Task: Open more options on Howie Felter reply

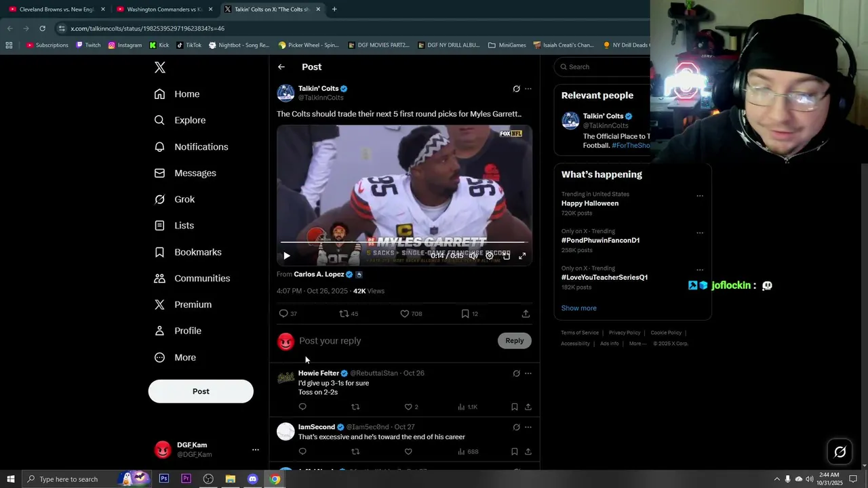Action: click(x=528, y=373)
